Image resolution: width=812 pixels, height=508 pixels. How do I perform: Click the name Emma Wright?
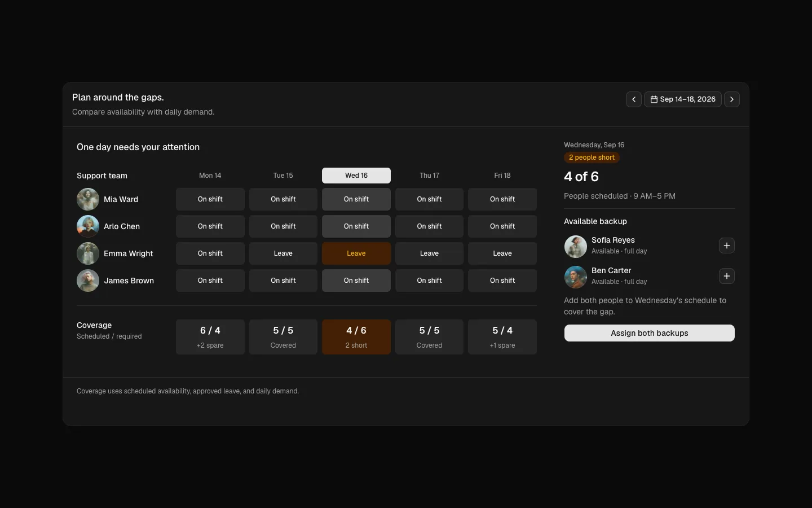tap(129, 253)
